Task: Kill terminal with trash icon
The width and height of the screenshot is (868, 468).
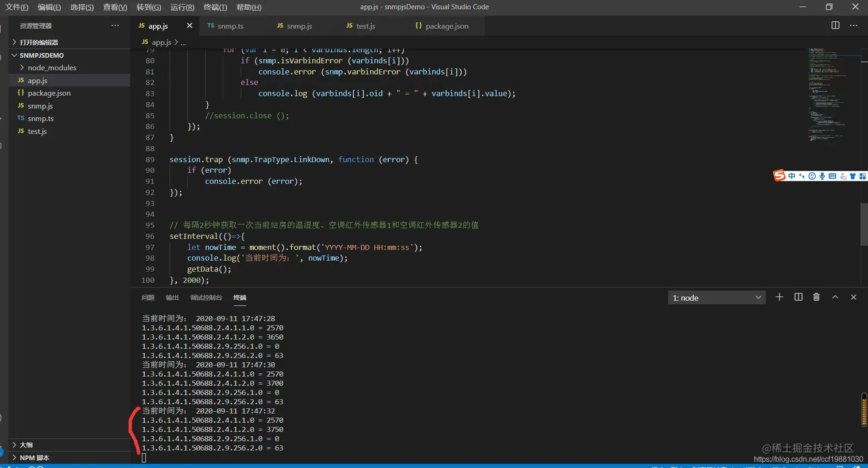Action: pos(816,297)
